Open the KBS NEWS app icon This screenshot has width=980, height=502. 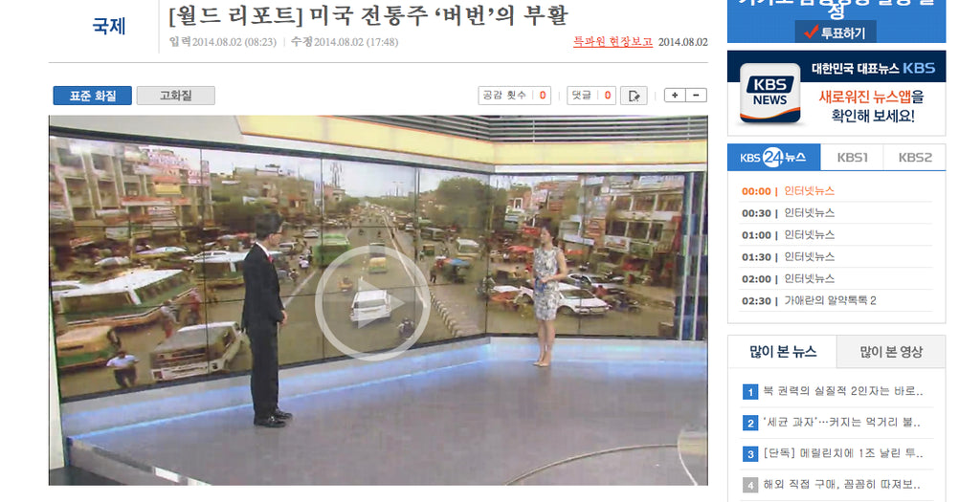point(770,93)
